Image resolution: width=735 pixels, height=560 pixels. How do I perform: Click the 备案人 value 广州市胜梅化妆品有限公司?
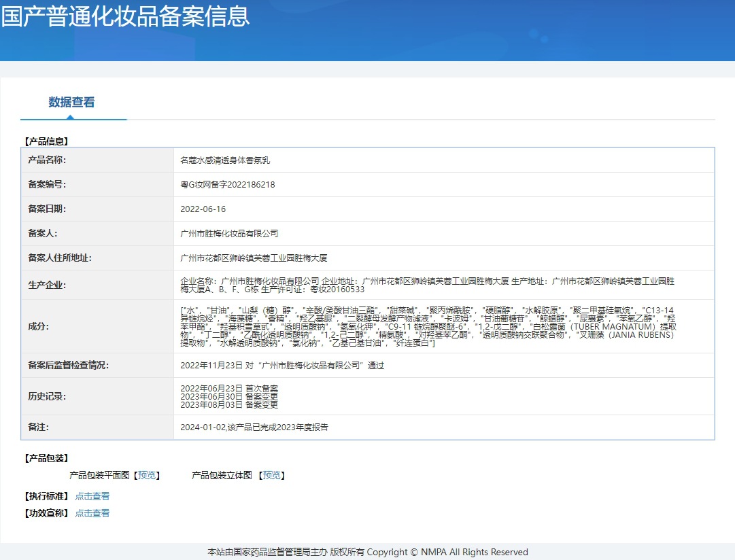229,233
